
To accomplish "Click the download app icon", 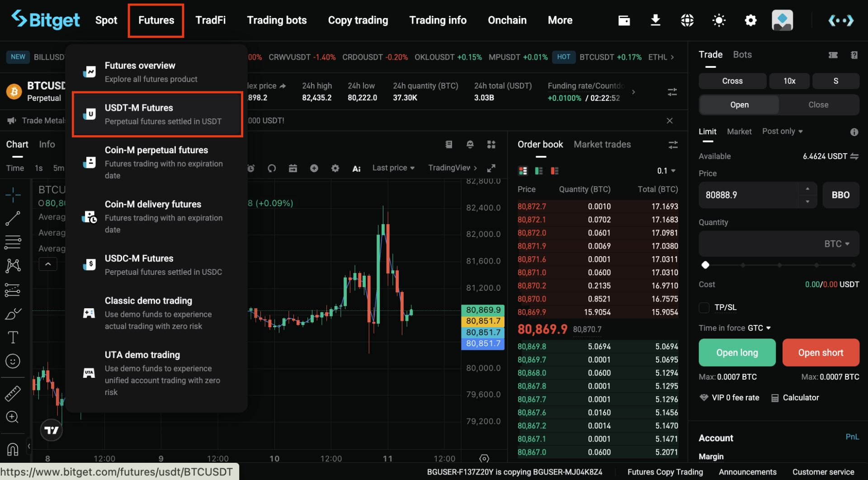I will [x=655, y=20].
